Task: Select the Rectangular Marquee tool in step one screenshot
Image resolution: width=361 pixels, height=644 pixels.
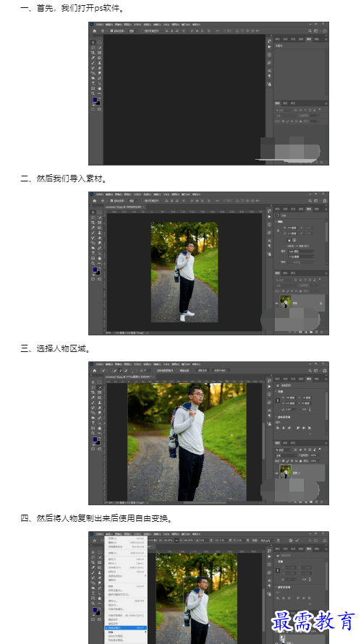Action: [x=100, y=43]
